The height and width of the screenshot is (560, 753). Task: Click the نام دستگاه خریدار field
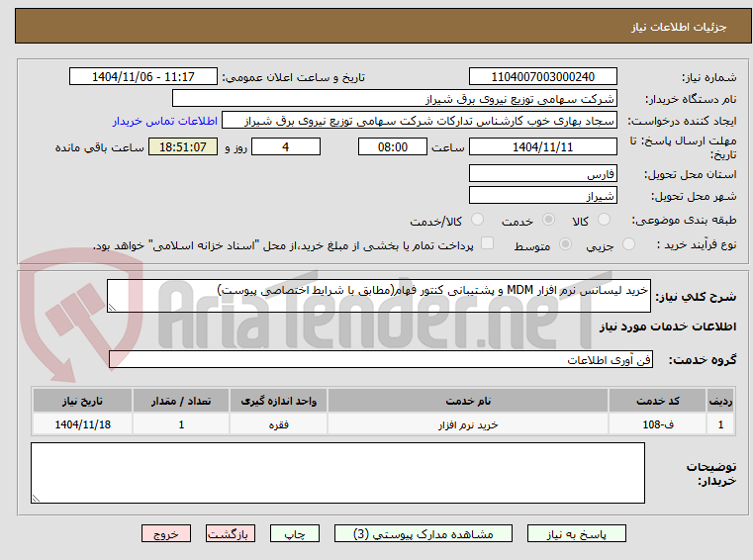tap(394, 99)
